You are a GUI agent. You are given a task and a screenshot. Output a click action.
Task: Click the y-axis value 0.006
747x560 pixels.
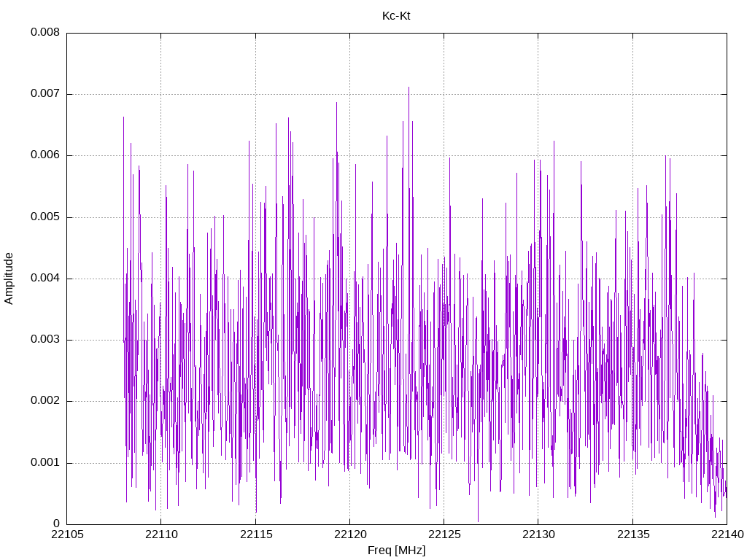(x=45, y=155)
